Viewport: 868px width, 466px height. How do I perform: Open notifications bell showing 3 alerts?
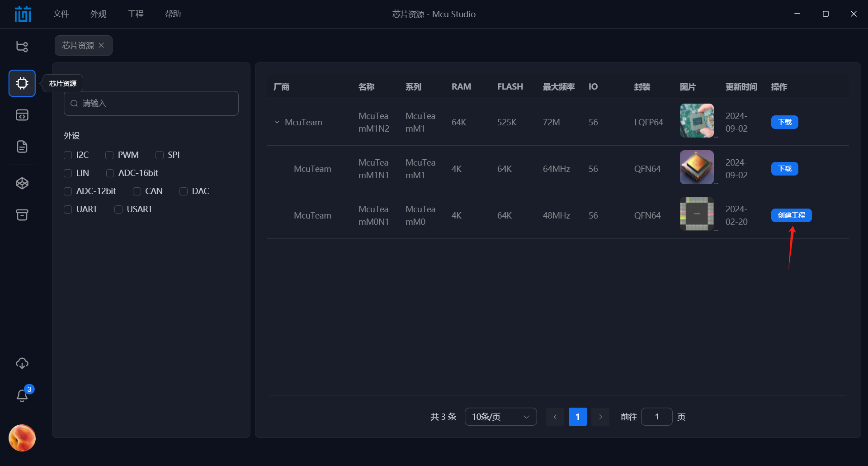[22, 395]
